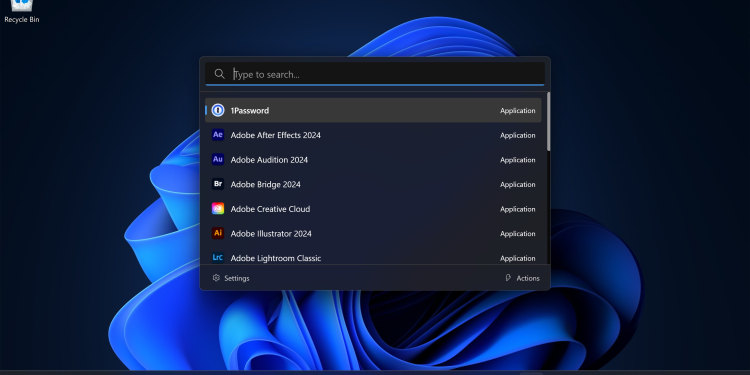Click the magnifier search icon
Screen dimensions: 750x375
coord(220,74)
